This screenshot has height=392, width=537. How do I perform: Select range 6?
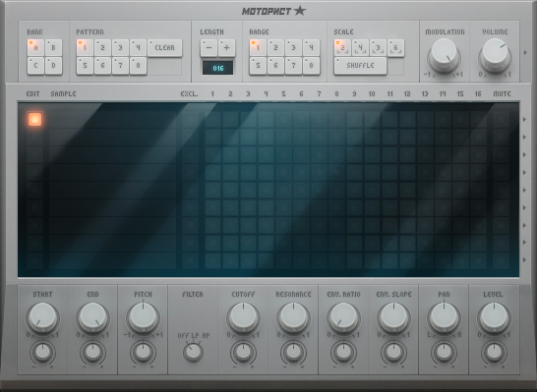(x=275, y=66)
